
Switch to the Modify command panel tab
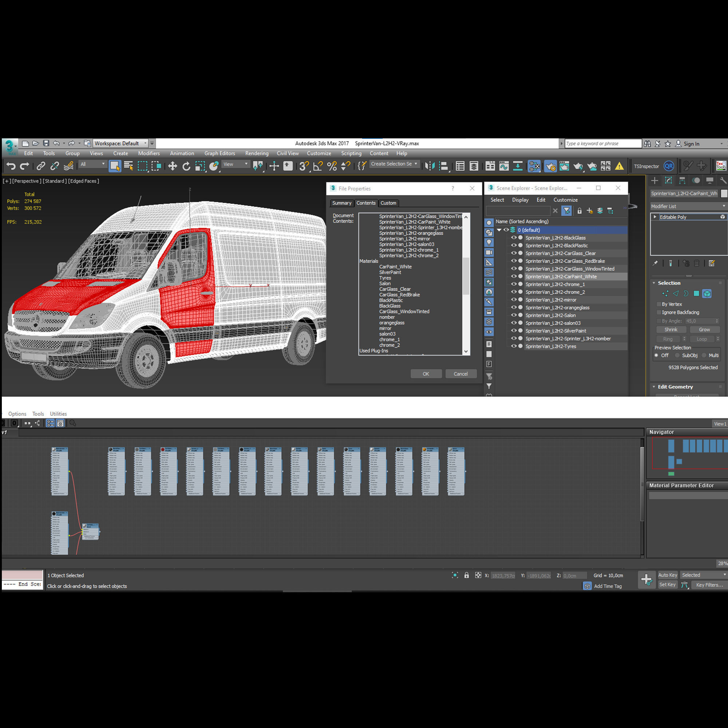click(x=668, y=181)
